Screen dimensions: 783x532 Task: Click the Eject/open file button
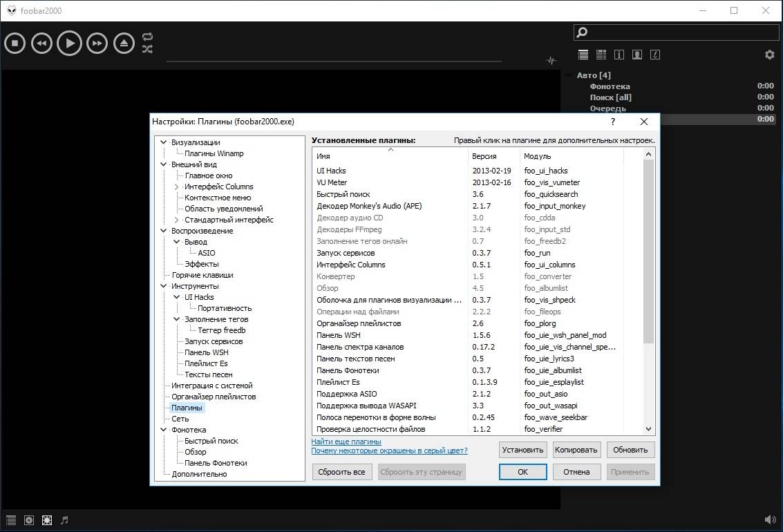[124, 44]
